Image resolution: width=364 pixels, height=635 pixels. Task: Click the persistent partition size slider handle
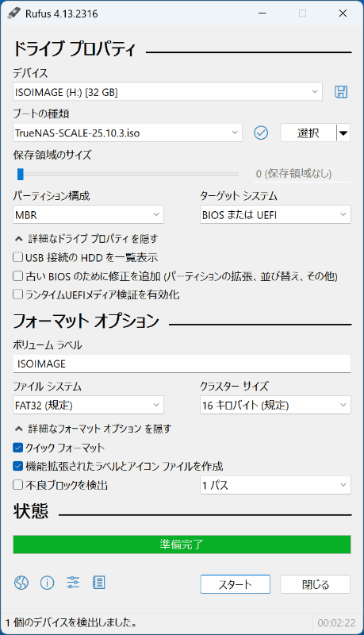click(21, 174)
